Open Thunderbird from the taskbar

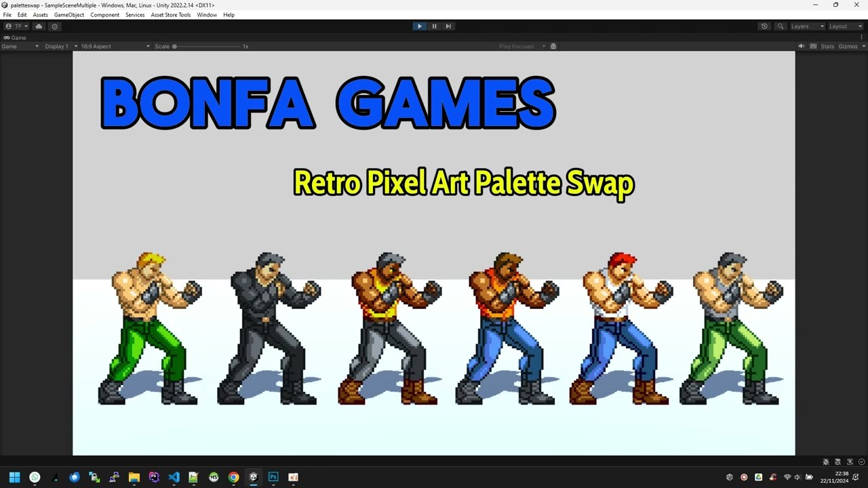point(75,477)
